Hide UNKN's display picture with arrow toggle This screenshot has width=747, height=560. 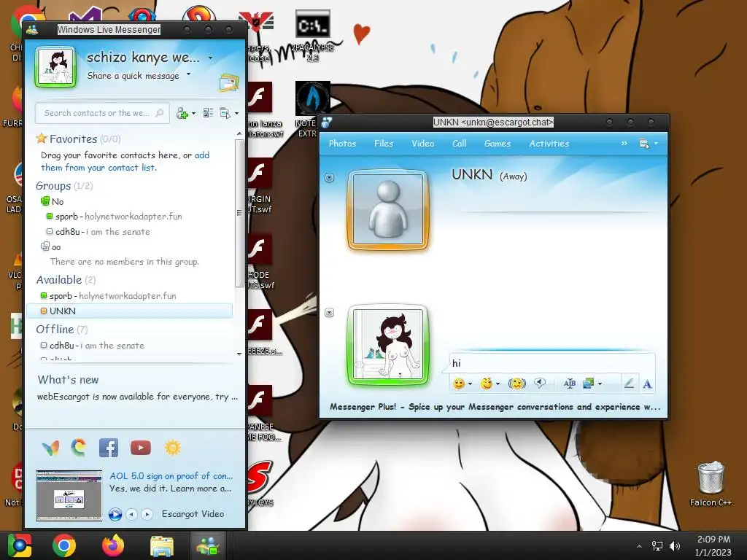[329, 178]
